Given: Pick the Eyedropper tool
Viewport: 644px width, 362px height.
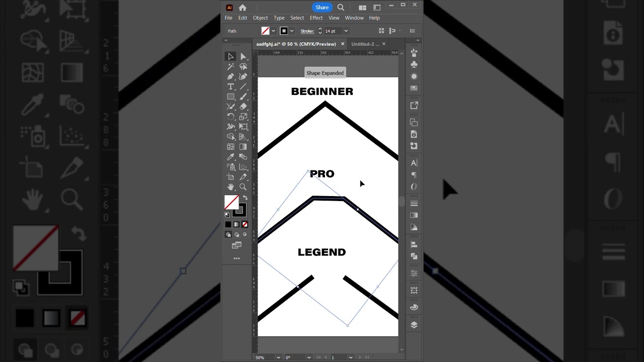Looking at the screenshot, I should pyautogui.click(x=230, y=157).
